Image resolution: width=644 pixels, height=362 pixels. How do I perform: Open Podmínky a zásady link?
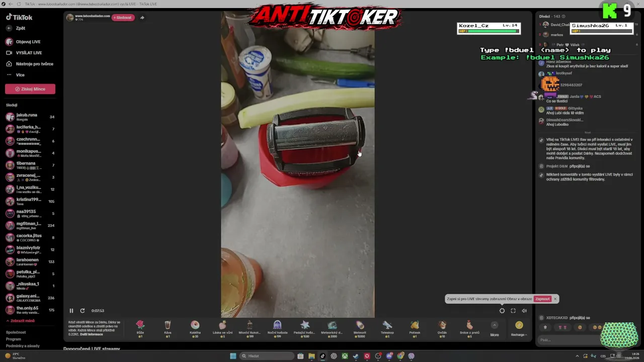23,346
